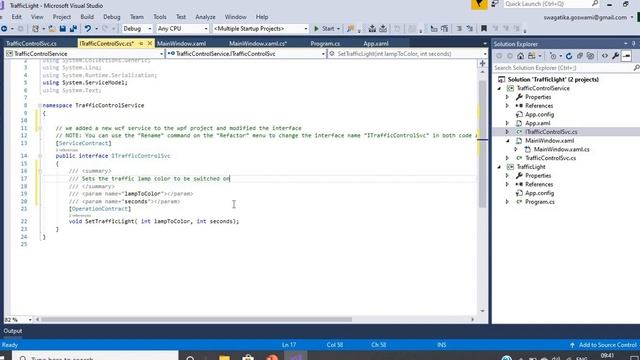Switch to the MainWindow.xaml tab
This screenshot has width=640, height=360.
click(181, 43)
